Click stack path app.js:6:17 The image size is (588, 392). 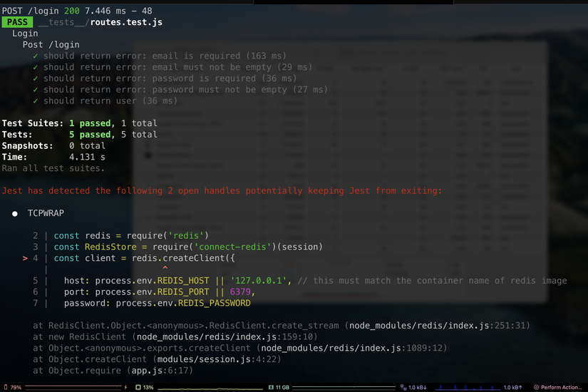coord(160,371)
